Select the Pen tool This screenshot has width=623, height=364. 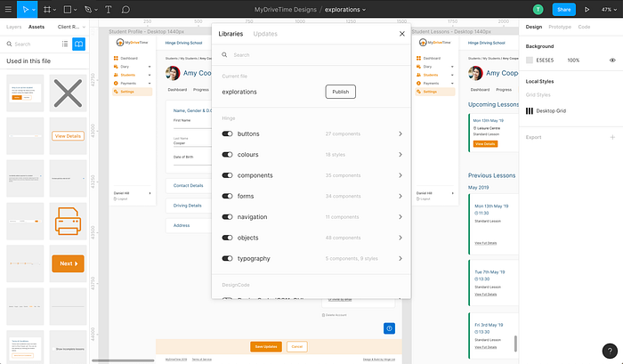click(88, 9)
